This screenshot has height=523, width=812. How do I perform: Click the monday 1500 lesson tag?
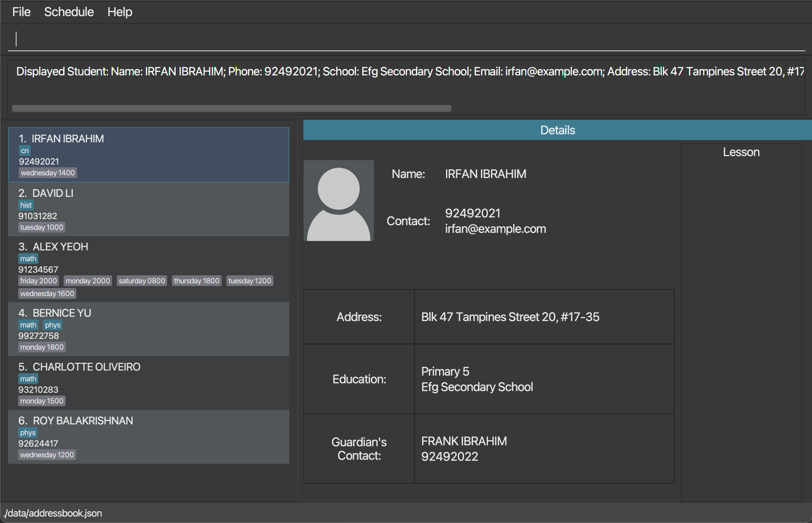point(42,401)
